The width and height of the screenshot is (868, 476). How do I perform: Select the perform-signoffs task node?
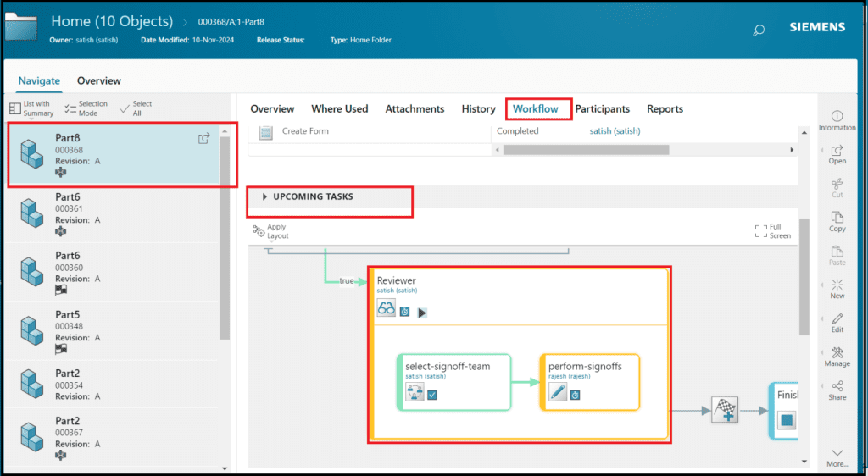(x=589, y=381)
